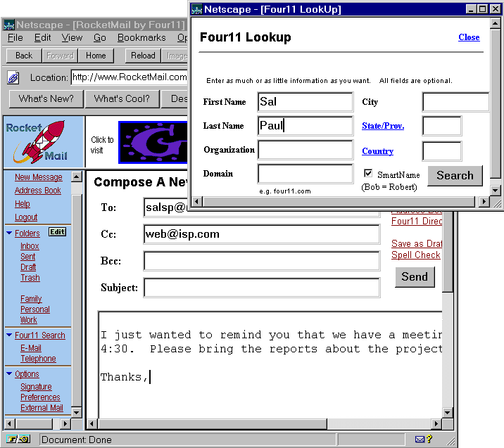Collapse the Options section triangle
Viewport: 504px width, 448px height.
coord(9,373)
